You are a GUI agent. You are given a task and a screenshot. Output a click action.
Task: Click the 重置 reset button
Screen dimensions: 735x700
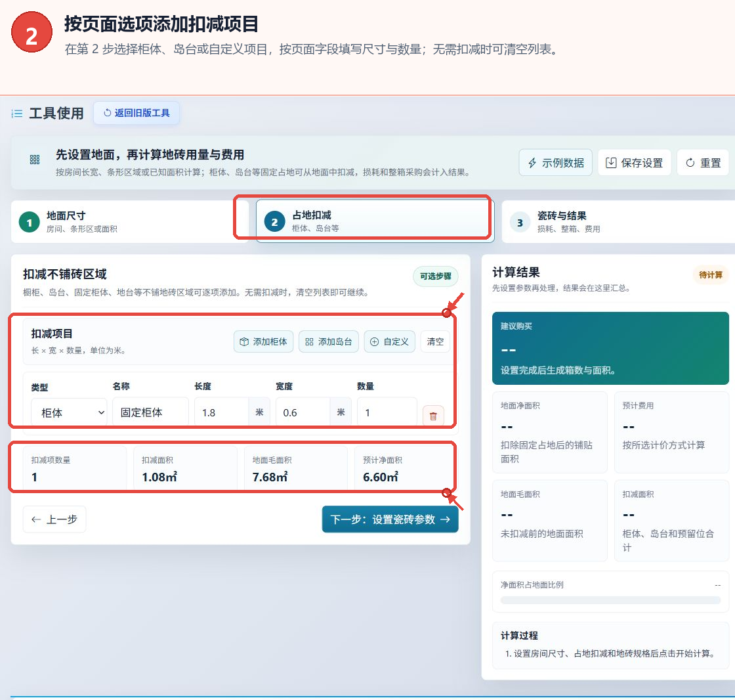tap(703, 163)
